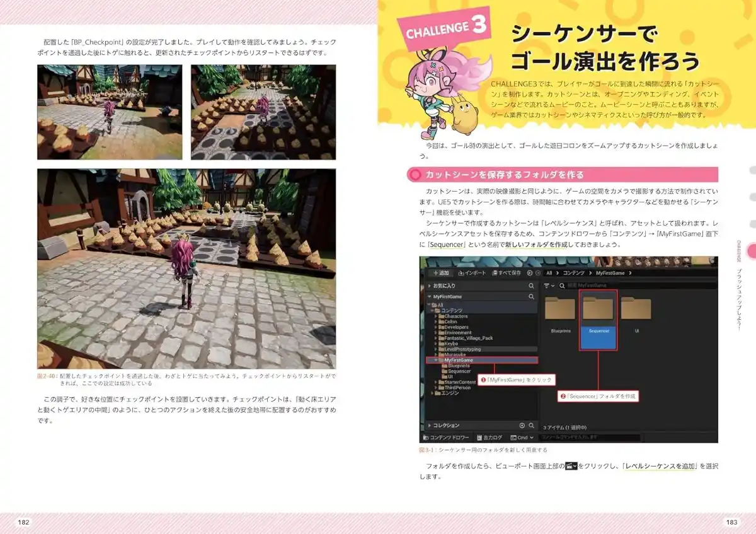Click the history back arrow icon
The height and width of the screenshot is (534, 756).
[529, 273]
